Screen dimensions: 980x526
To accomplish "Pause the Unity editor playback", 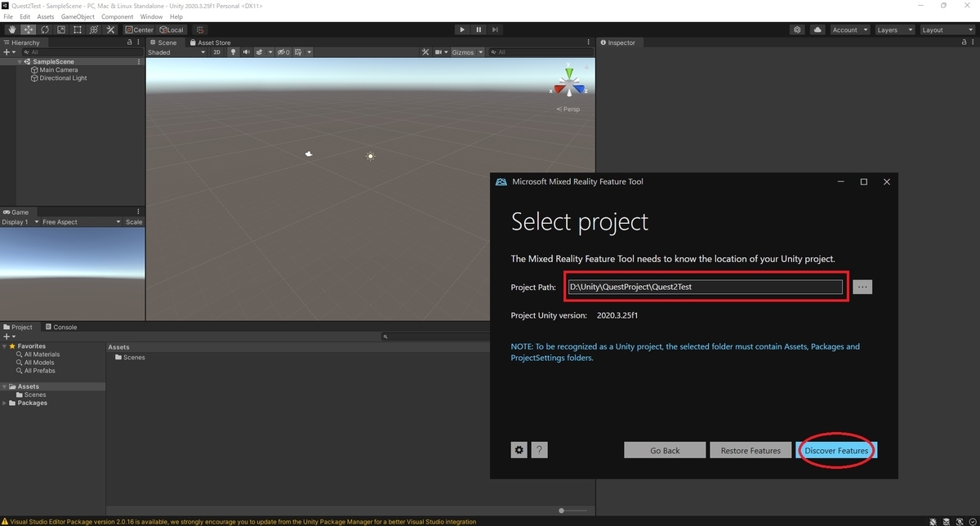I will coord(479,29).
